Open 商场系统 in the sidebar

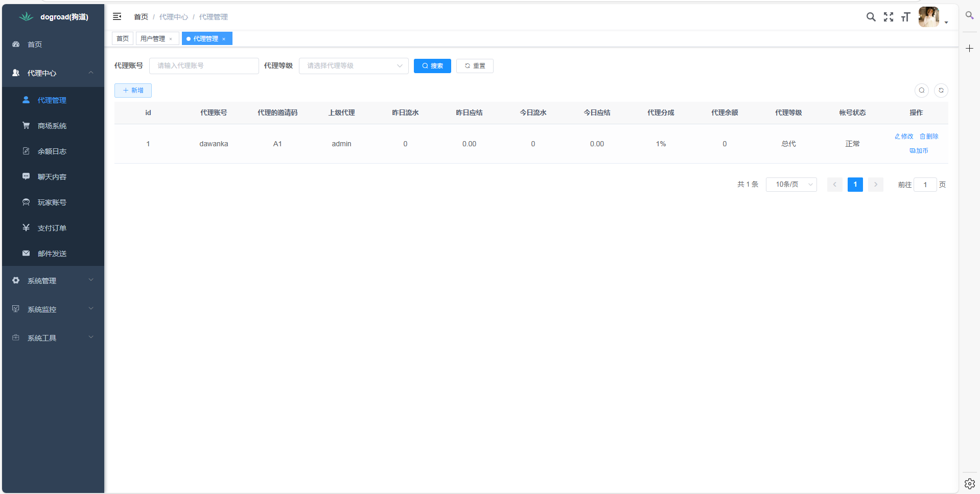click(x=52, y=126)
